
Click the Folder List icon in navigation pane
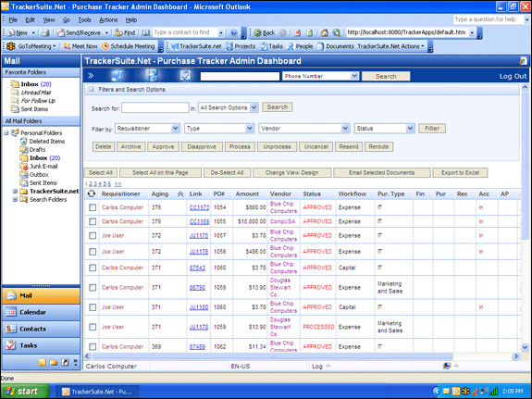point(54,362)
